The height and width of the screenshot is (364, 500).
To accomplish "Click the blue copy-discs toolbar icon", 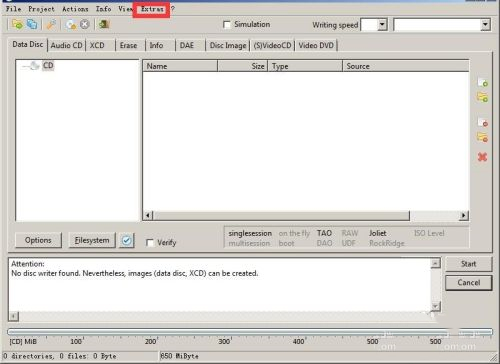I will pos(32,24).
